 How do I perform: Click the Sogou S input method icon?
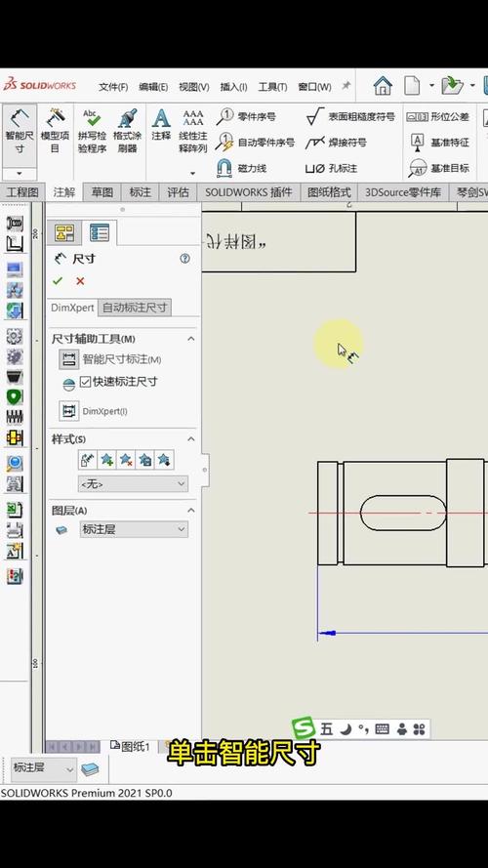(304, 728)
